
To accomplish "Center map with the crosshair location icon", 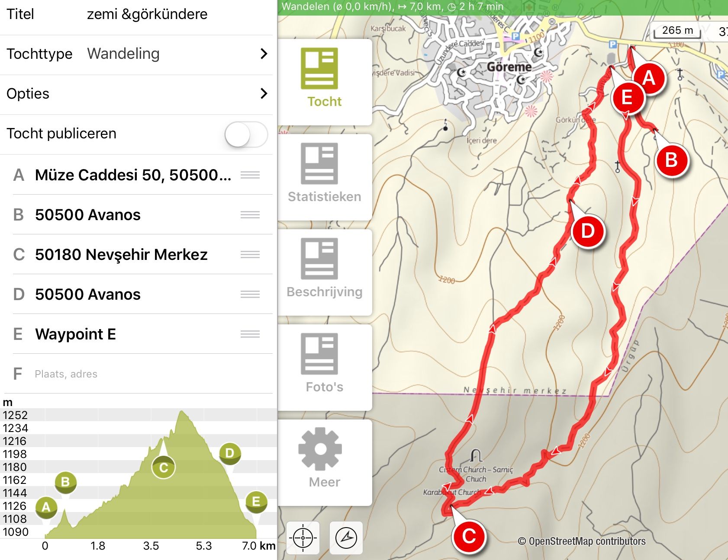I will [x=303, y=538].
